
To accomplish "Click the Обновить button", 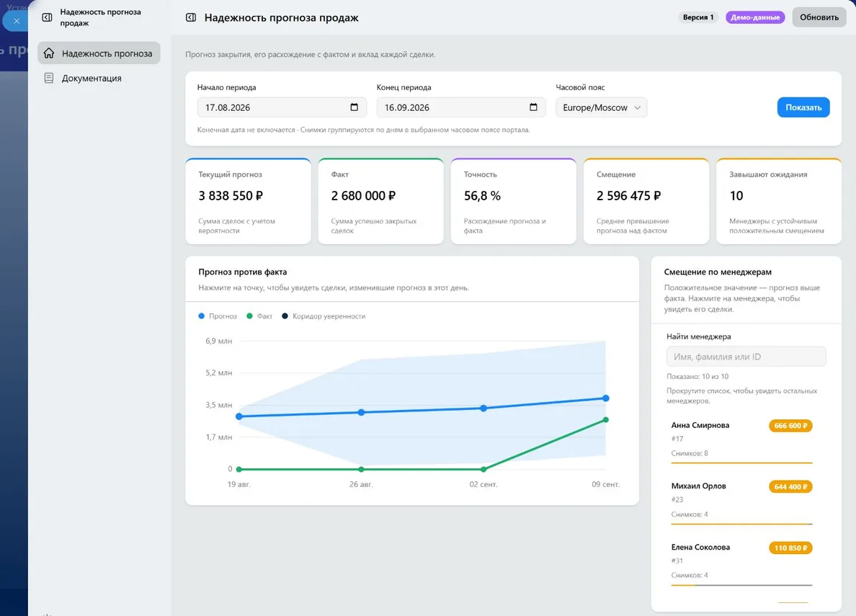I will point(819,17).
